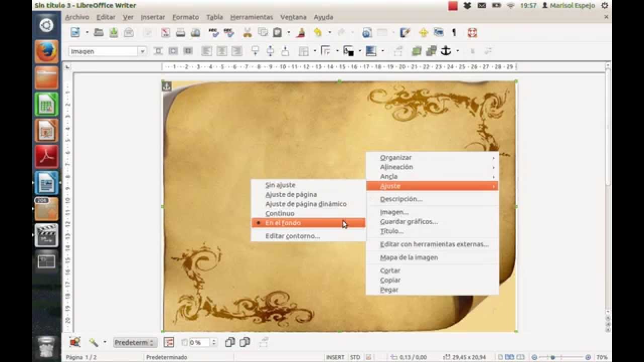
Task: Expand the Paste options dropdown arrow
Action: click(x=288, y=33)
